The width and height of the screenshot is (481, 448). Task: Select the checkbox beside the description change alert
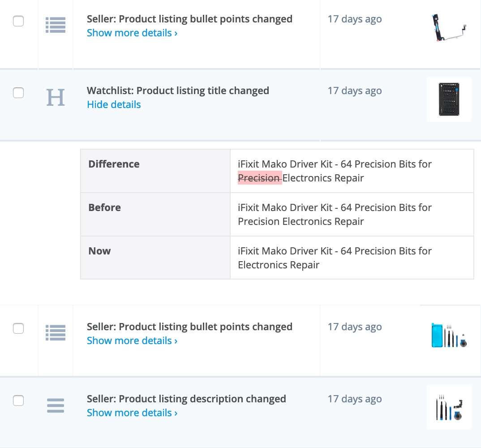point(18,401)
